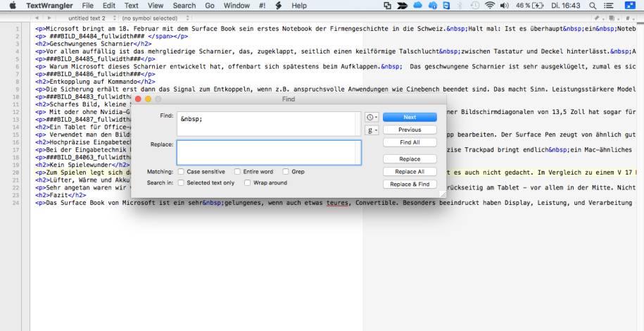Image resolution: width=644 pixels, height=331 pixels.
Task: Click the line <h2>Entkopplung auf Kommando</h2>
Action: pos(95,82)
